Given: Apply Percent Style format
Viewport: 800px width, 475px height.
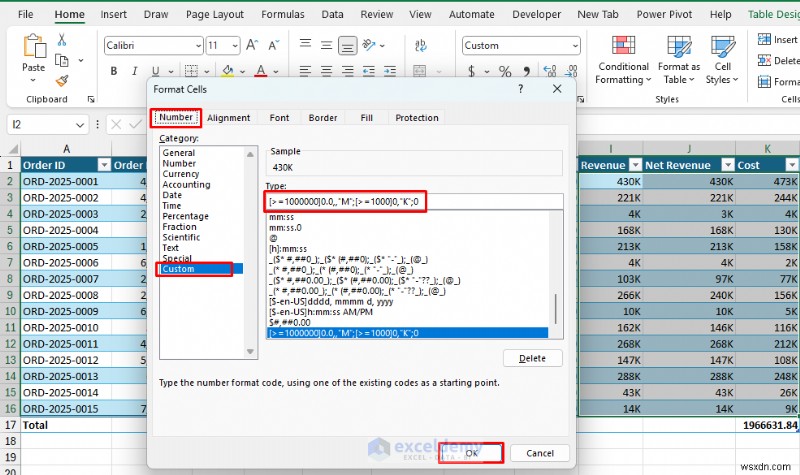Looking at the screenshot, I should (x=505, y=71).
